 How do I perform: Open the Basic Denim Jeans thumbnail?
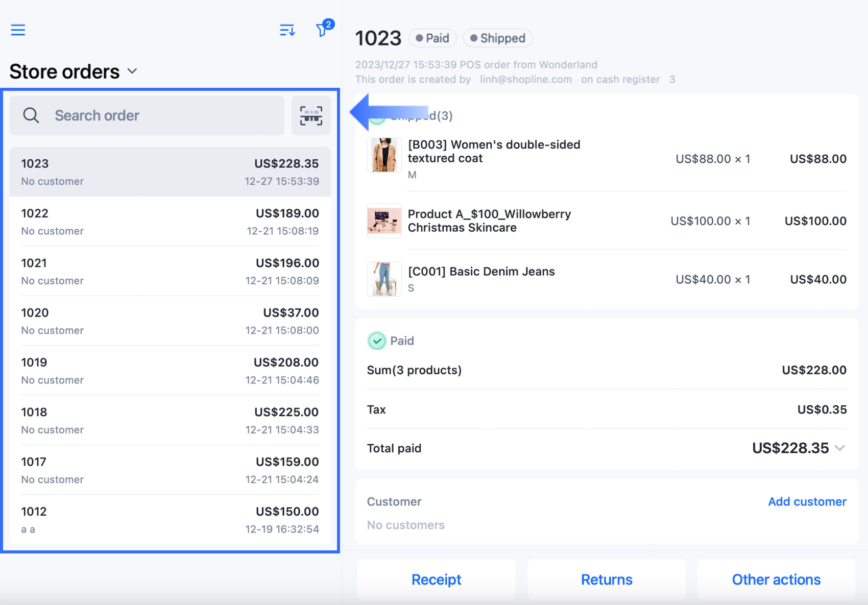tap(384, 279)
